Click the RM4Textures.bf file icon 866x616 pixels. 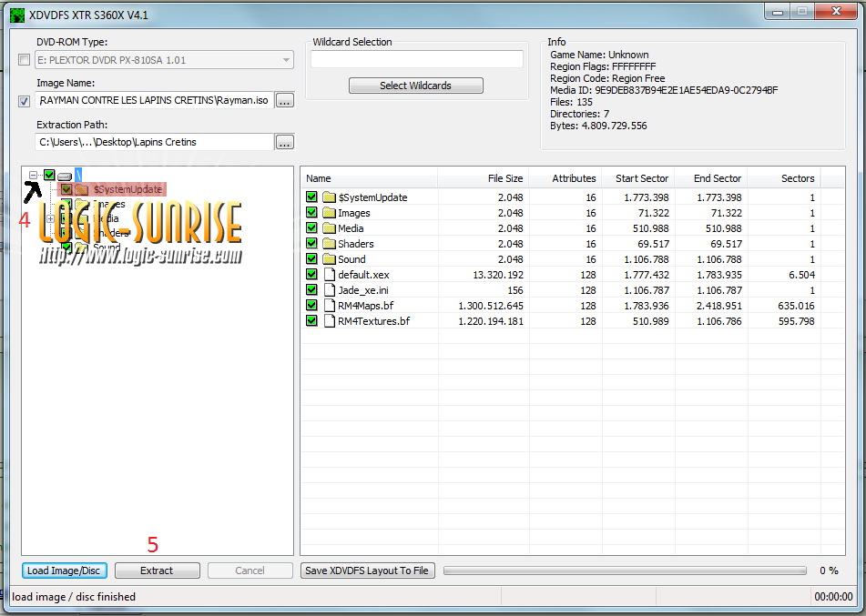coord(329,320)
